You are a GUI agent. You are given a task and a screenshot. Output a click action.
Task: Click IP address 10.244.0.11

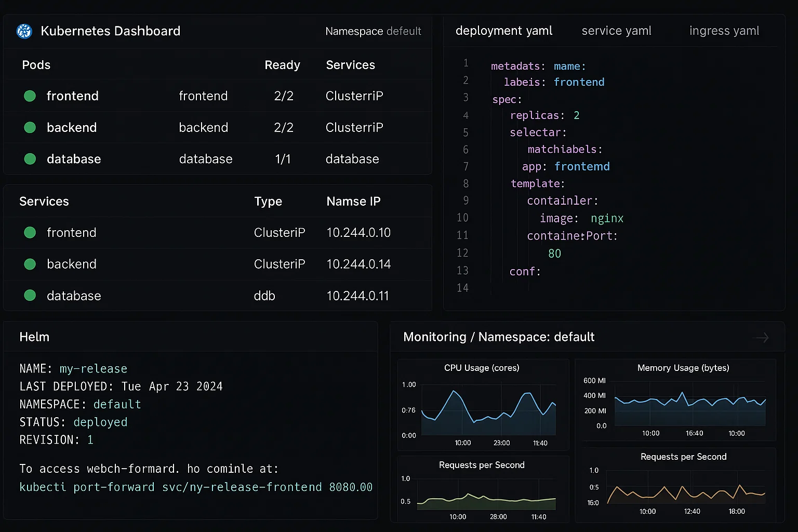[357, 296]
